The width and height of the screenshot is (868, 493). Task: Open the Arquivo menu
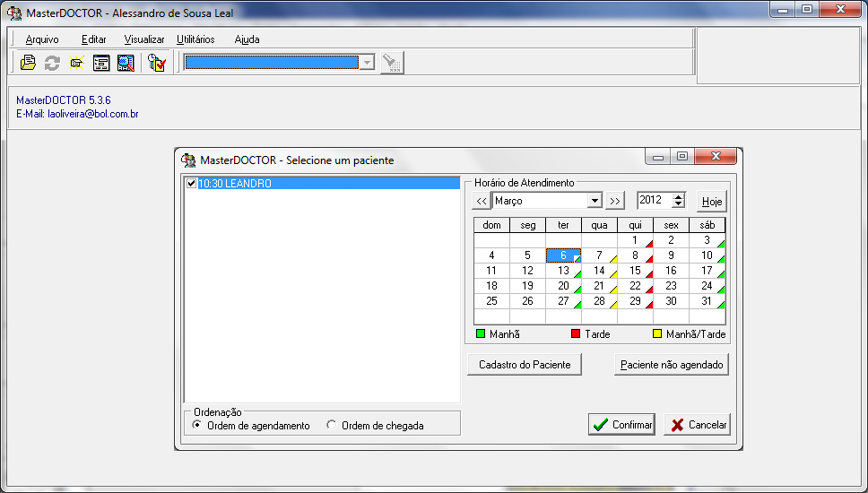point(42,39)
